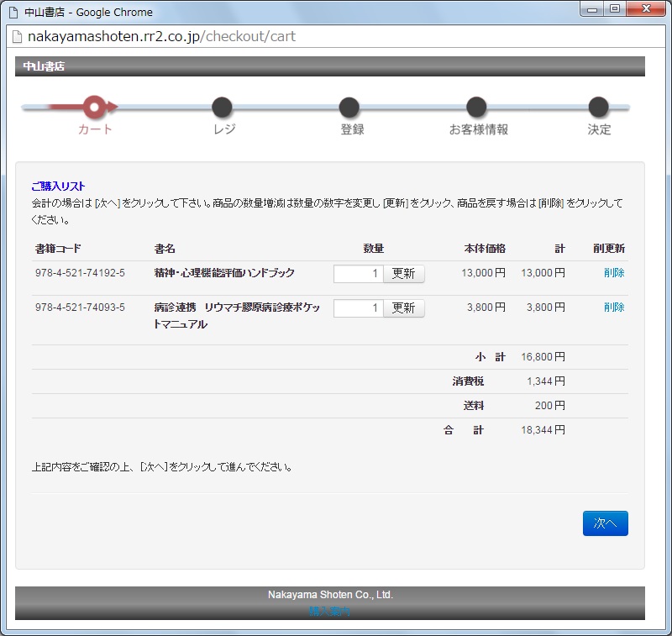The height and width of the screenshot is (636, 672).
Task: Select the quantity field for the second book
Action: 359,307
